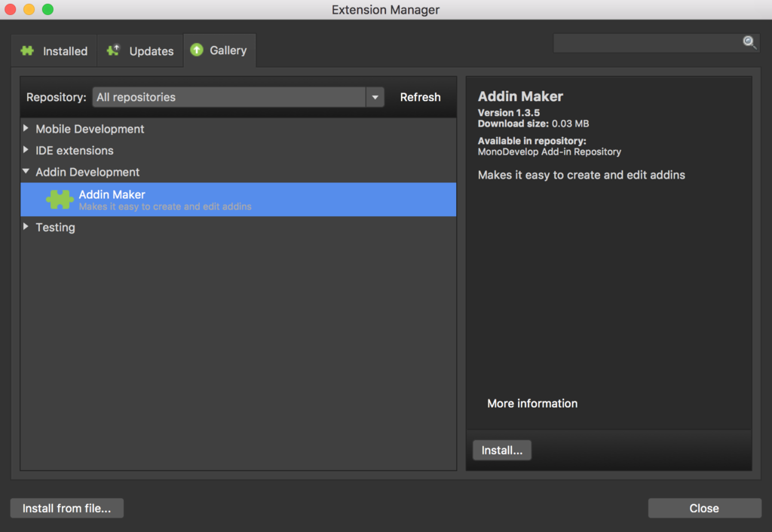Viewport: 772px width, 532px height.
Task: Select the Mobile Development label
Action: pos(90,129)
